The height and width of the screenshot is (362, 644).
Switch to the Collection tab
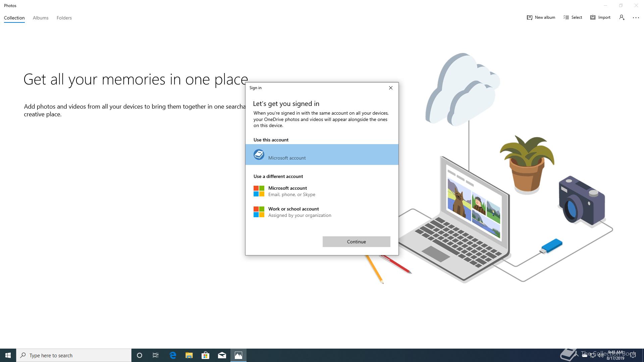point(14,18)
